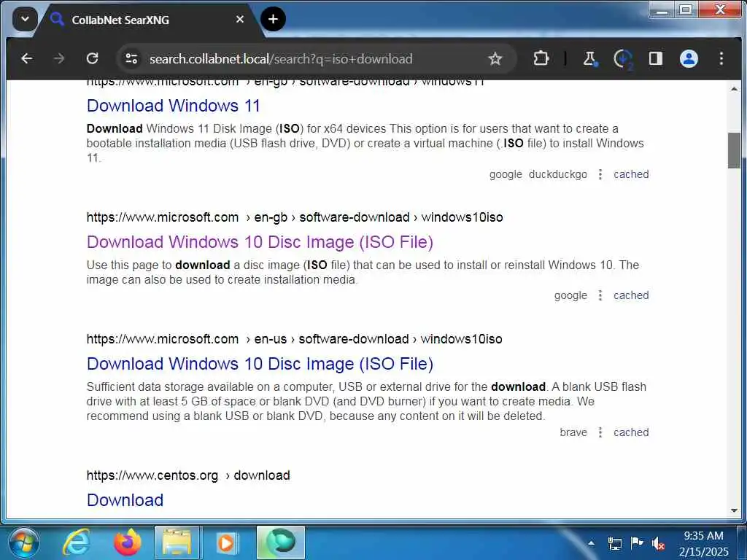Click the en-us windows10iso URL line

click(295, 339)
